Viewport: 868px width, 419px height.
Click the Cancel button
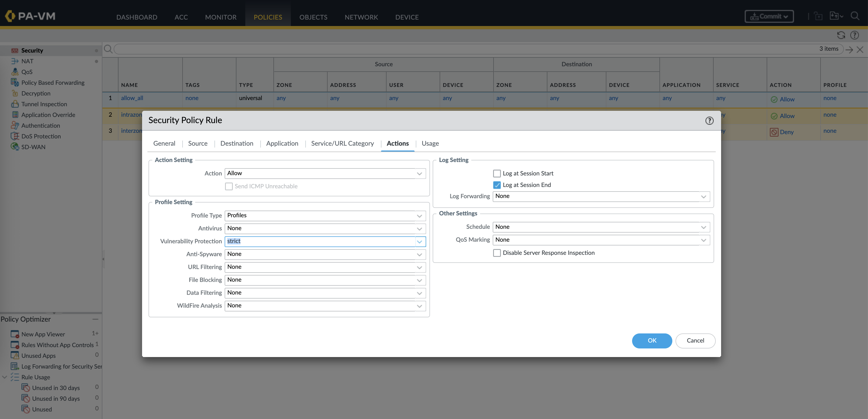(x=695, y=340)
